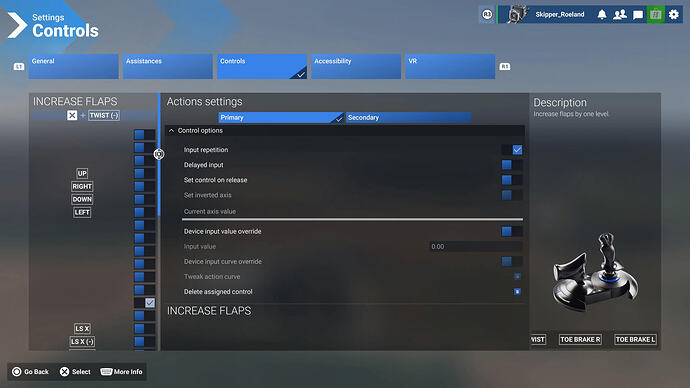
Task: Click the TWIST (-) binding label
Action: pos(104,115)
